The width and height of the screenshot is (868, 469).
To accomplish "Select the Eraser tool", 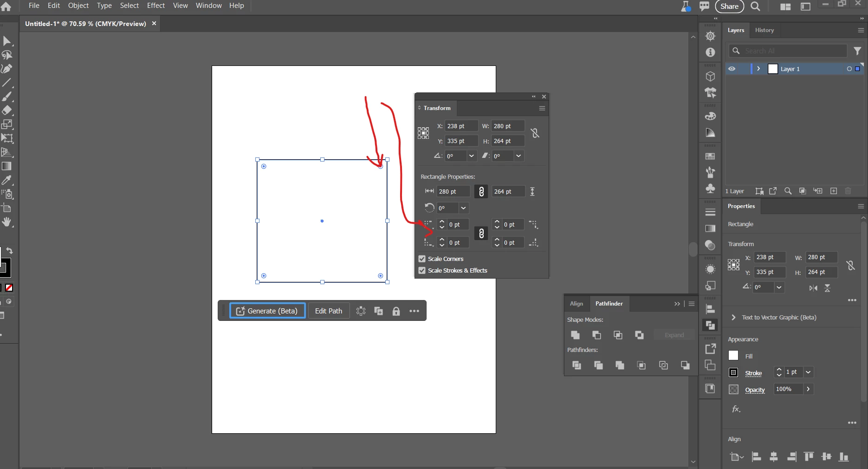I will [x=6, y=111].
